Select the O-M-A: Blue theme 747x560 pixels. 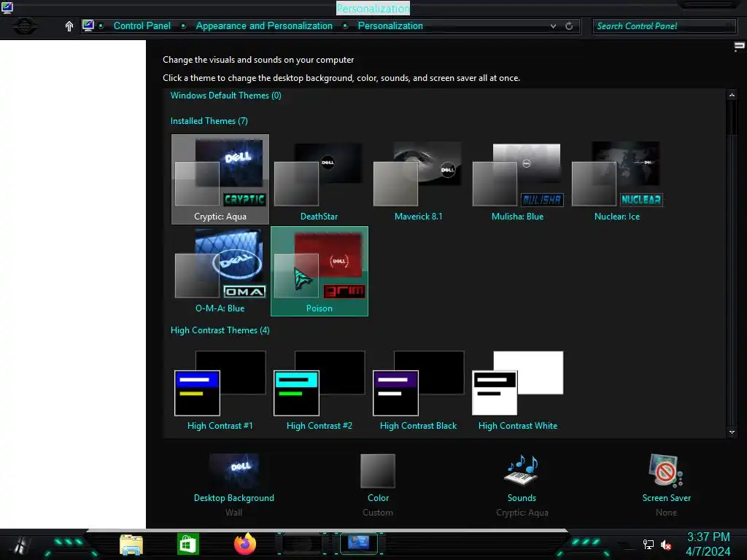pos(220,271)
